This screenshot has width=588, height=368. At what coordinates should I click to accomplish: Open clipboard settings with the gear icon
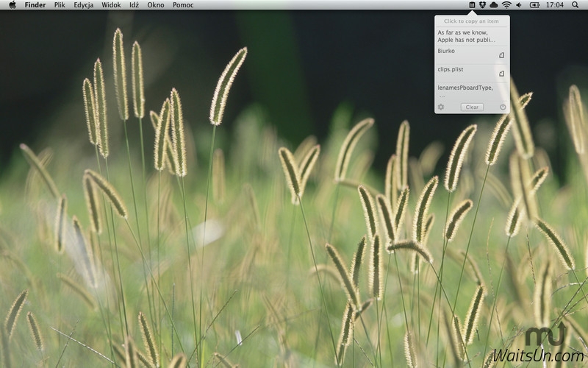click(441, 107)
